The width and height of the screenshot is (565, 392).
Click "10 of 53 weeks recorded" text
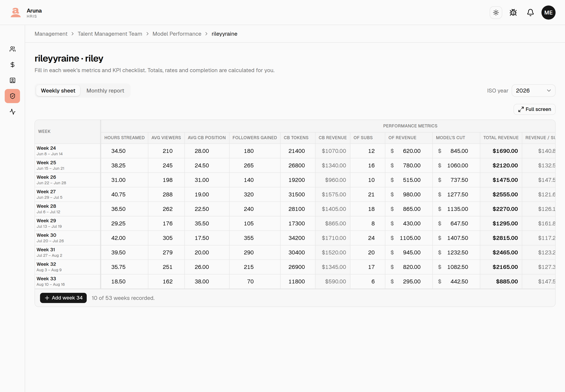click(123, 298)
